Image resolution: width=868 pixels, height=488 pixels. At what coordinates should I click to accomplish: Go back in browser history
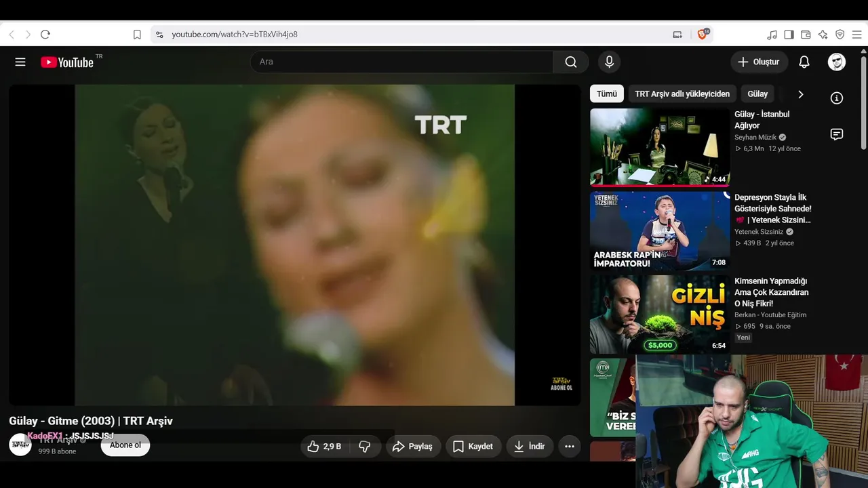(12, 35)
